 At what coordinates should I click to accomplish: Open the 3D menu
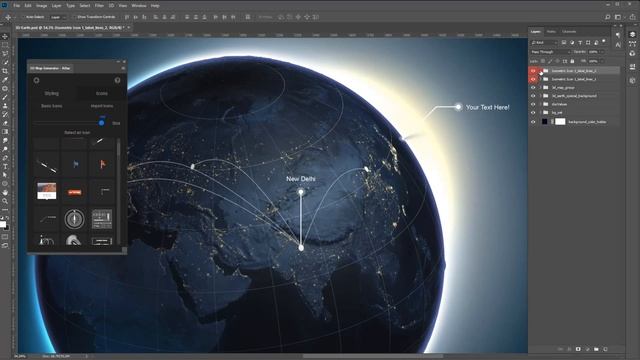tap(111, 6)
